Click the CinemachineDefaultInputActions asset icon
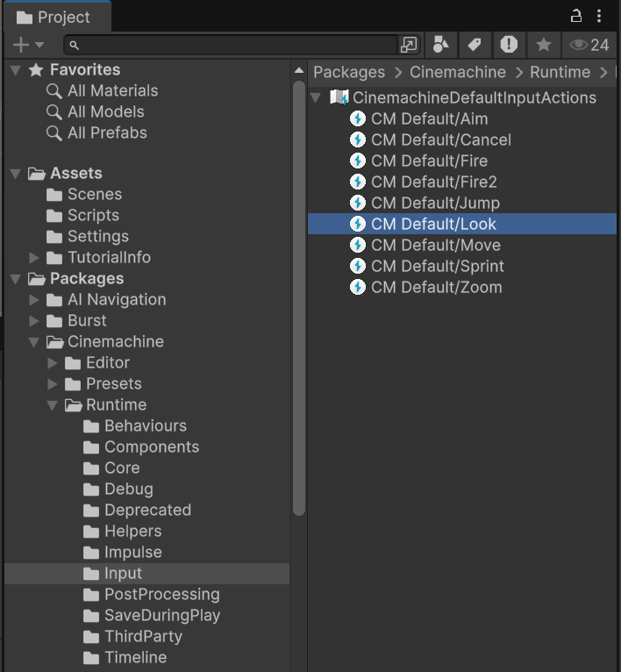The image size is (621, 672). (339, 97)
